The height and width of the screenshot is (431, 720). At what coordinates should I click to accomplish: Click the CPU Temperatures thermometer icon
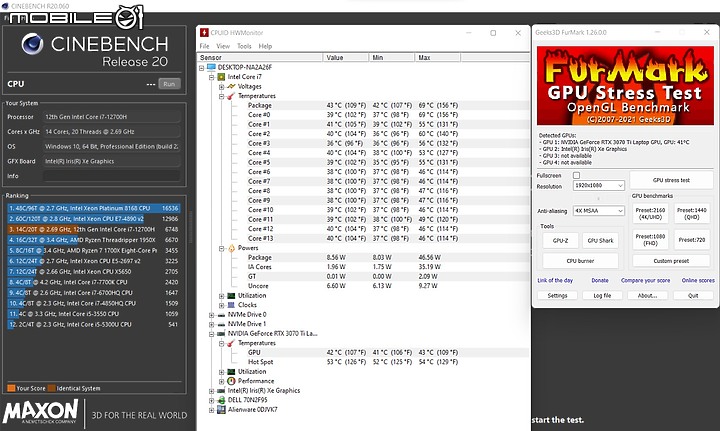pyautogui.click(x=231, y=96)
